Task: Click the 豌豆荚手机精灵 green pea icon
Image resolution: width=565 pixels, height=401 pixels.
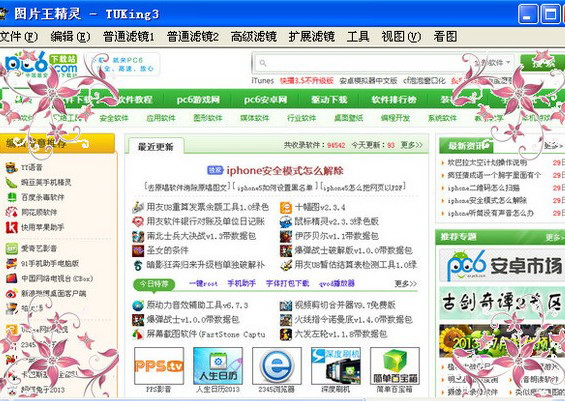Action: 12,182
